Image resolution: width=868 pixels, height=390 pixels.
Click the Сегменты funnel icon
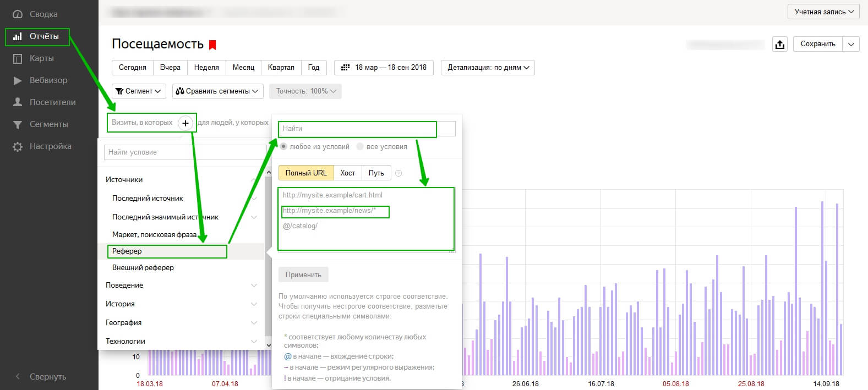[x=18, y=124]
